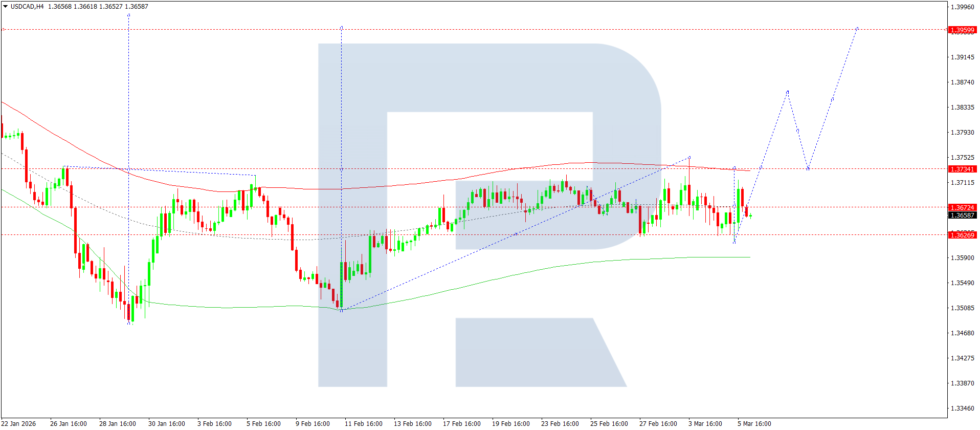
Task: Click the 5 Mar 16:00 time axis label
Action: pyautogui.click(x=754, y=423)
